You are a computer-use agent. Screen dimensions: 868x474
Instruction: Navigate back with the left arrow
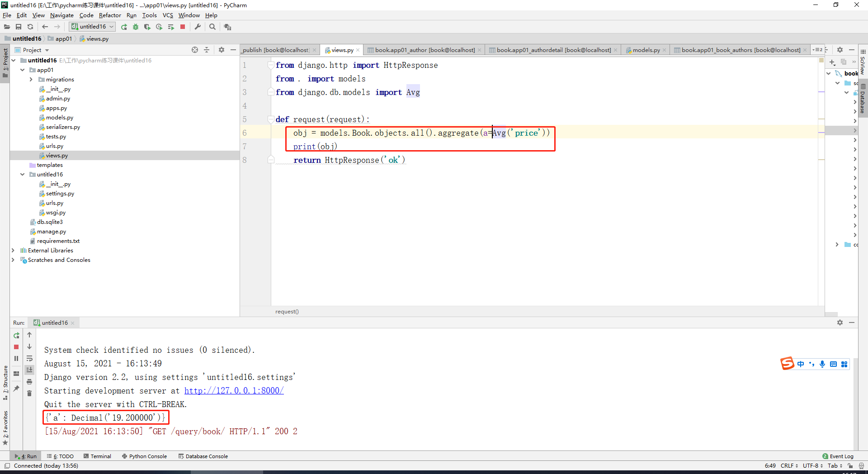45,27
